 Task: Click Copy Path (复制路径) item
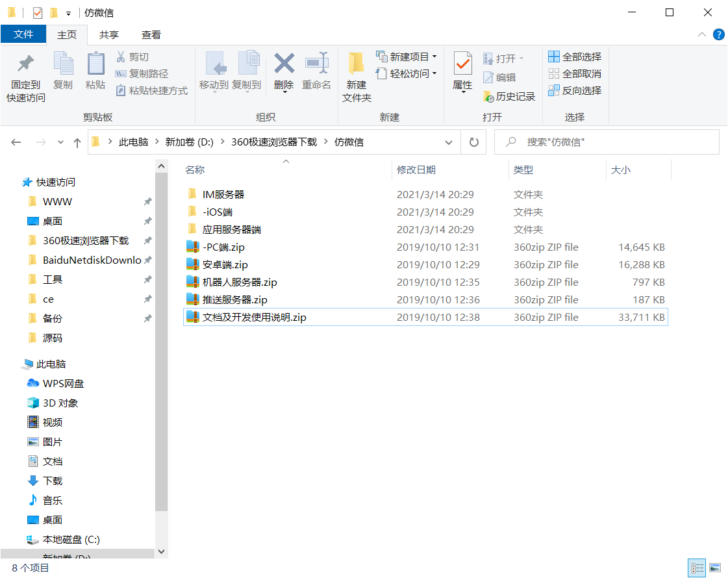pos(142,73)
